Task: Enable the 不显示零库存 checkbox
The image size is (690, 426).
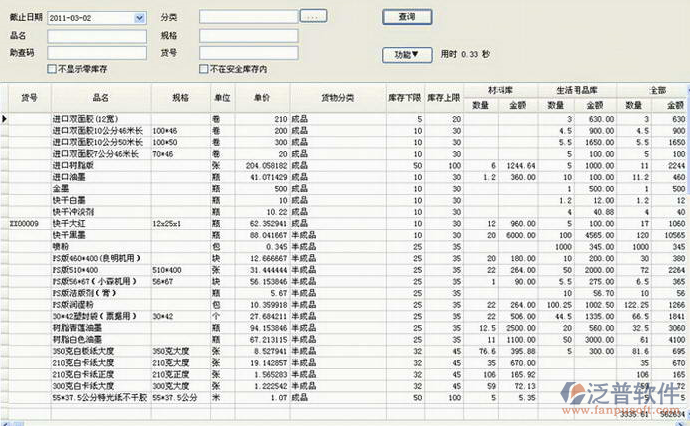Action: [x=52, y=70]
